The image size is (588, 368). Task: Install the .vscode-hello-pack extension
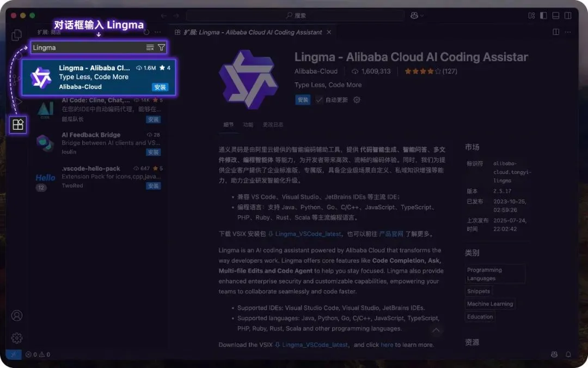click(x=154, y=186)
